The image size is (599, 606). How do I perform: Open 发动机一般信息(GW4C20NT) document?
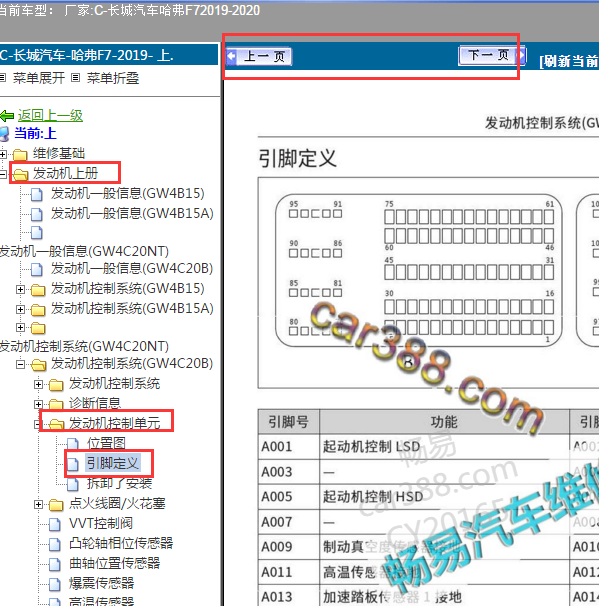(x=84, y=251)
